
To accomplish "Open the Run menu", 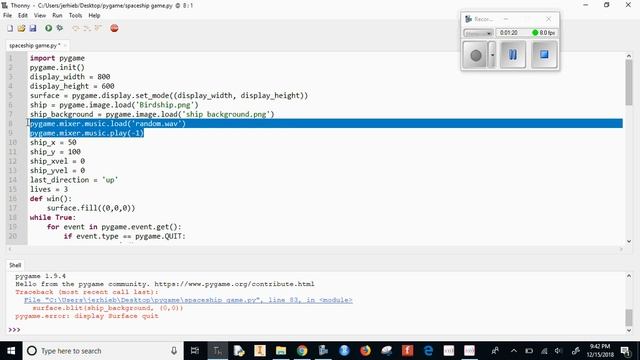I will (x=57, y=16).
